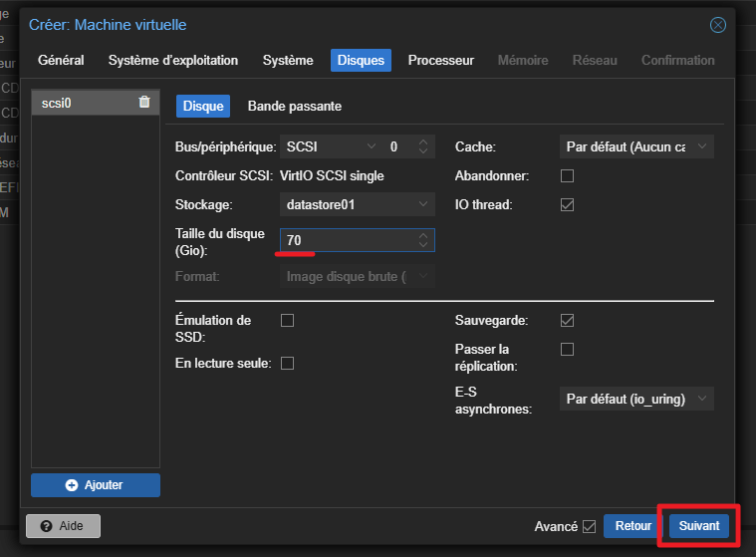Click the device number field showing 0
This screenshot has width=756, height=557.
[x=408, y=146]
